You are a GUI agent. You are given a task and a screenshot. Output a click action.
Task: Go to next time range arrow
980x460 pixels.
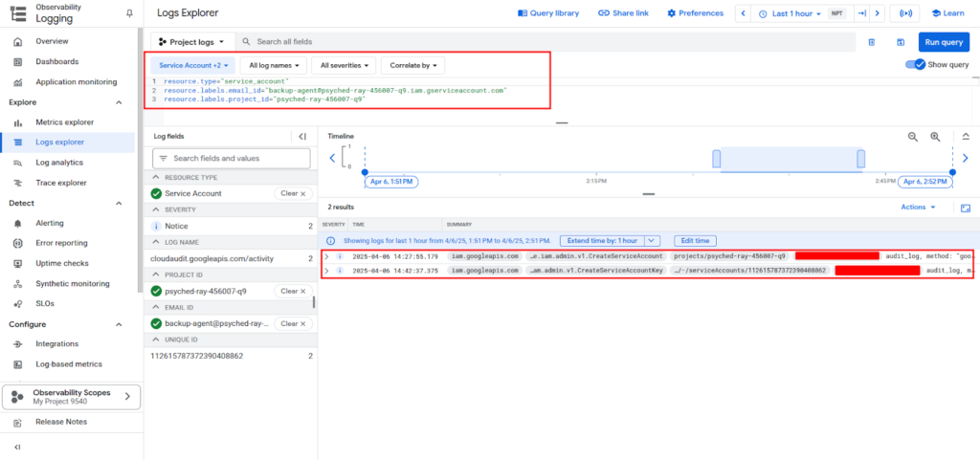tap(878, 13)
